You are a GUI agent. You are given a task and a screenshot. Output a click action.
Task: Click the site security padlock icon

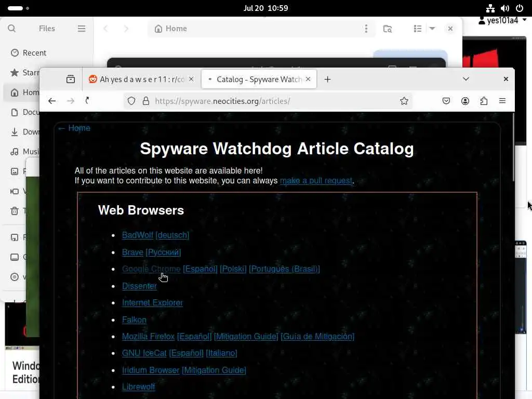pyautogui.click(x=146, y=101)
